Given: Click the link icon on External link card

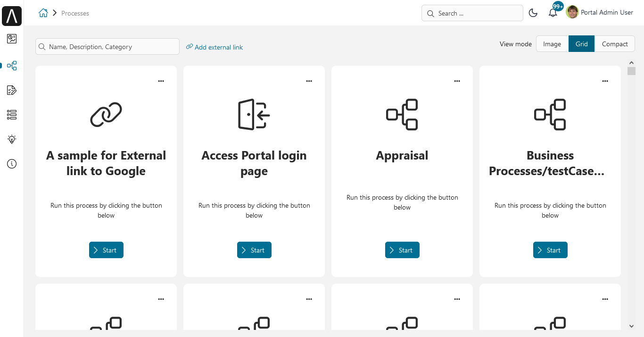Looking at the screenshot, I should tap(106, 114).
